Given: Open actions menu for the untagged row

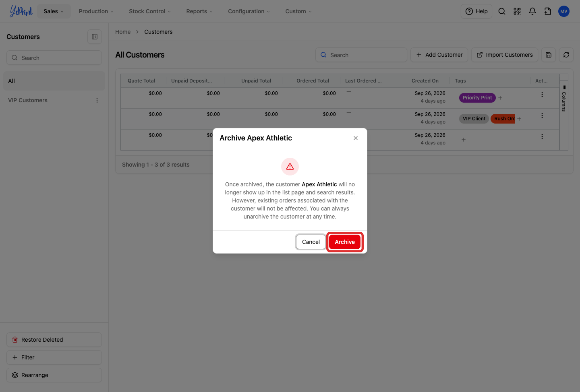Looking at the screenshot, I should pos(542,136).
